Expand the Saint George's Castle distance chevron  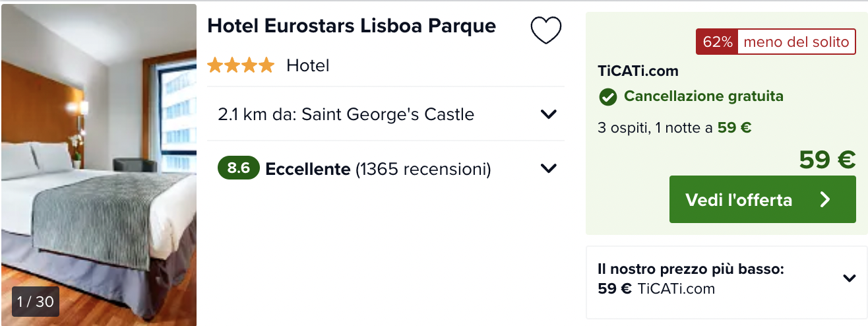(x=549, y=114)
